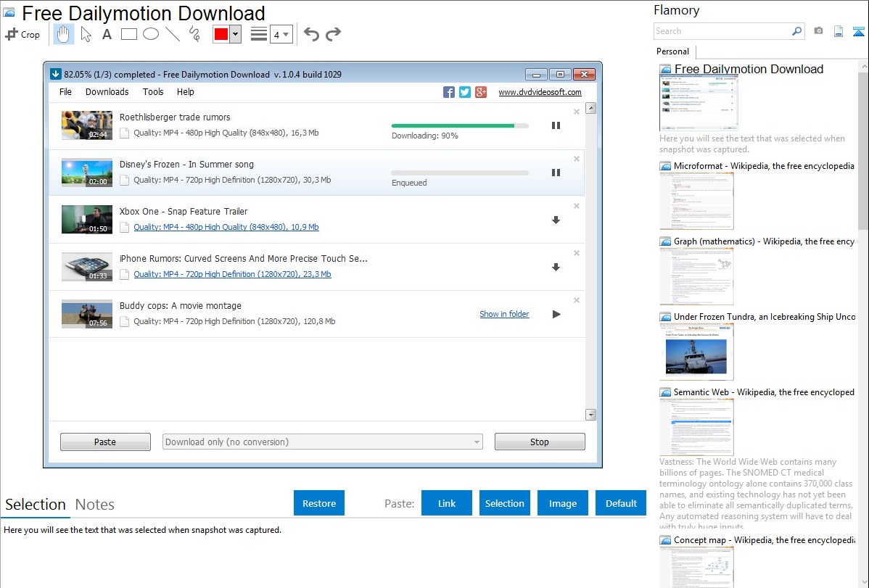Click the Paste Image button
The width and height of the screenshot is (869, 588).
click(563, 503)
